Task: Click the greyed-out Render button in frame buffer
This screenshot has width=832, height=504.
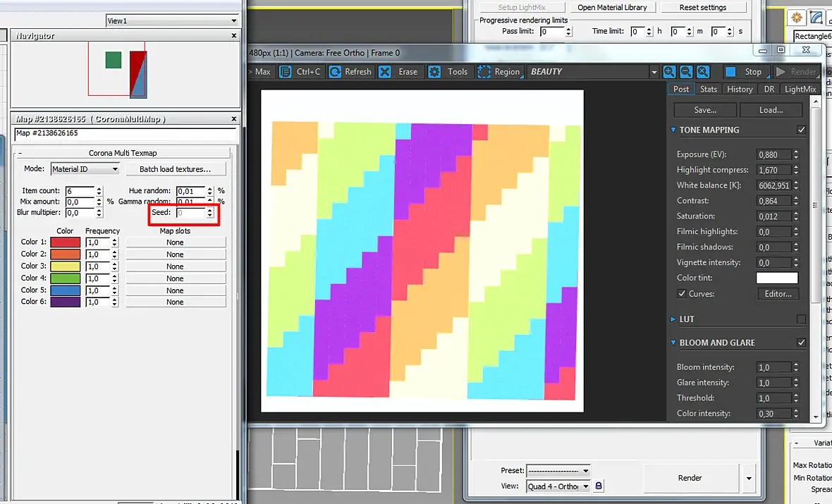Action: (796, 72)
